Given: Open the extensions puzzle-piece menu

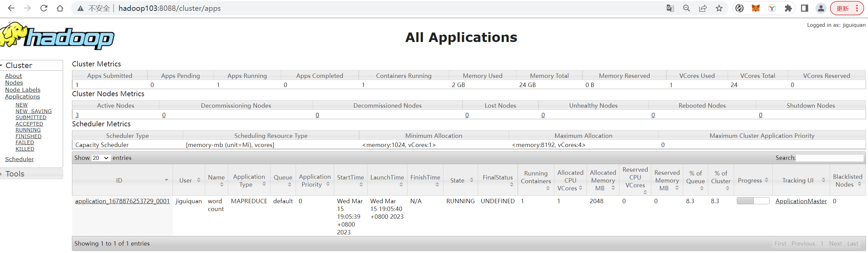Looking at the screenshot, I should (x=788, y=8).
